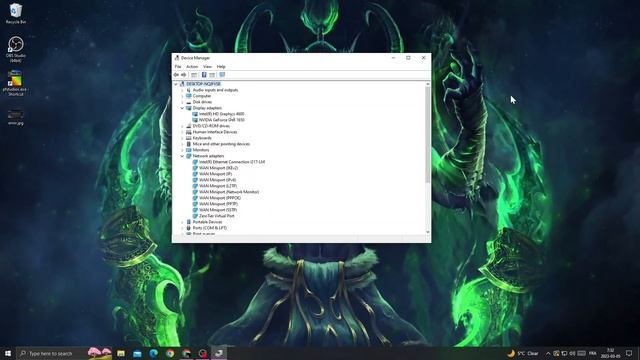The image size is (640, 360).
Task: Click the Portable Devices icon
Action: point(189,222)
